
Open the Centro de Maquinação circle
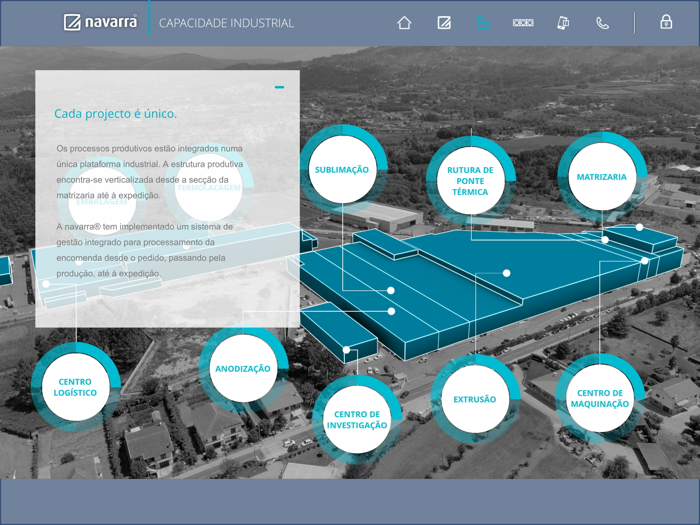coord(600,398)
